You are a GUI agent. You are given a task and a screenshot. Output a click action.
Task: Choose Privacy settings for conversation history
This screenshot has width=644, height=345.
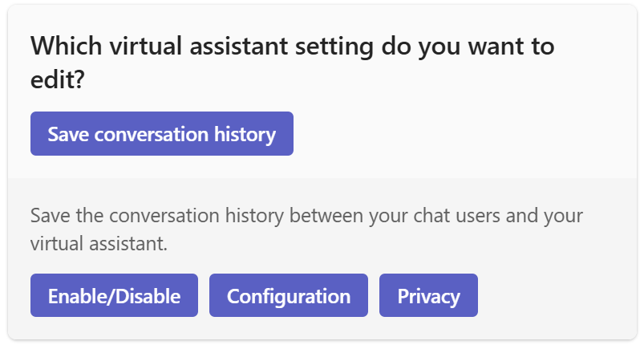428,295
